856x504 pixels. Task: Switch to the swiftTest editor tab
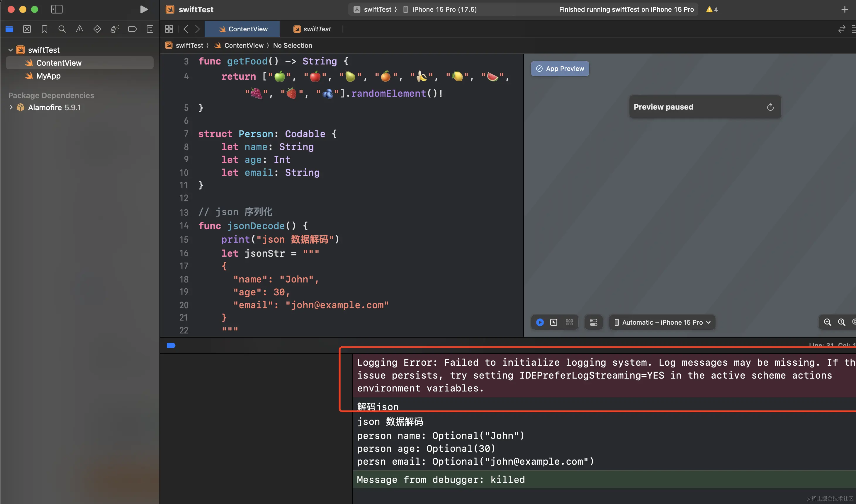click(312, 29)
